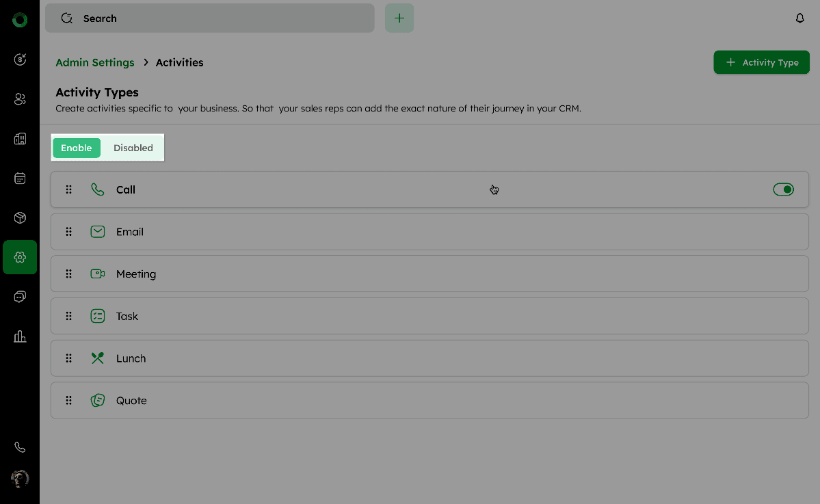Open the companies building icon in sidebar
The image size is (820, 504).
pyautogui.click(x=20, y=139)
